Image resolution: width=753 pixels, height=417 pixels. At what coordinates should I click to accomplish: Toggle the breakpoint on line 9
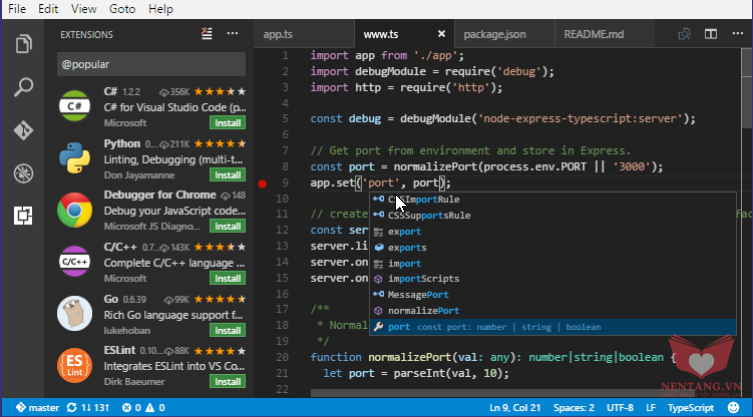pos(263,184)
